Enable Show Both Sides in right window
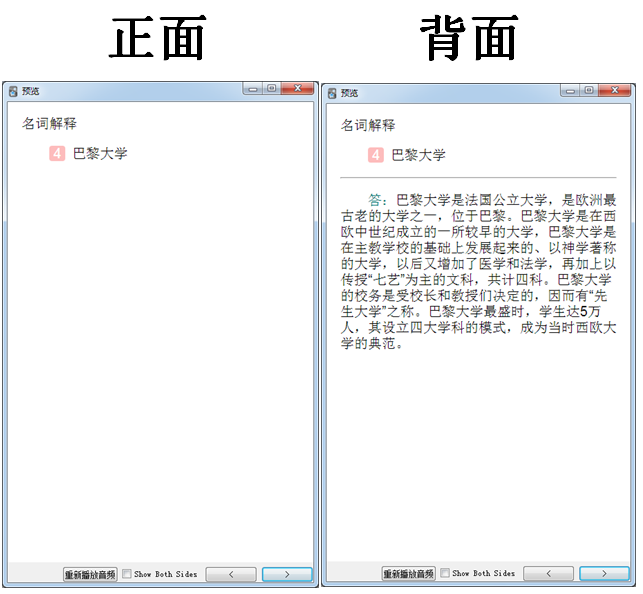Viewport: 643px width, 594px height. coord(445,573)
